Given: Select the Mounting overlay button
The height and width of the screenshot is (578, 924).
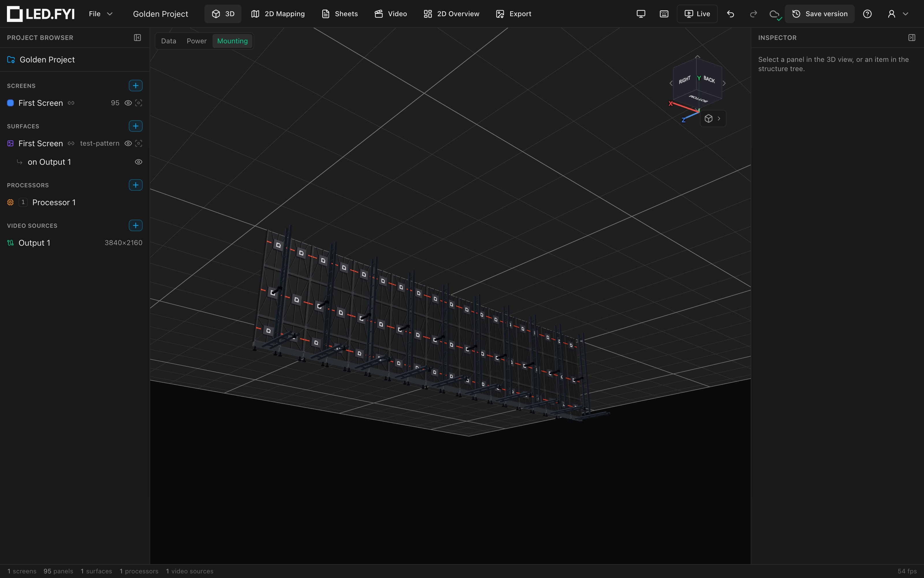Looking at the screenshot, I should pyautogui.click(x=232, y=41).
